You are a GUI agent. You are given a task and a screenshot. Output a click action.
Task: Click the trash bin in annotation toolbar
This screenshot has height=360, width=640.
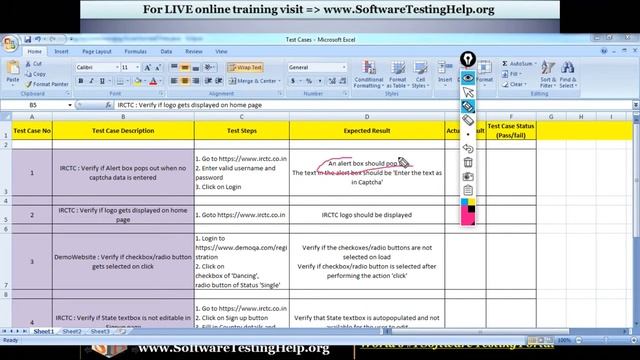pos(468,162)
